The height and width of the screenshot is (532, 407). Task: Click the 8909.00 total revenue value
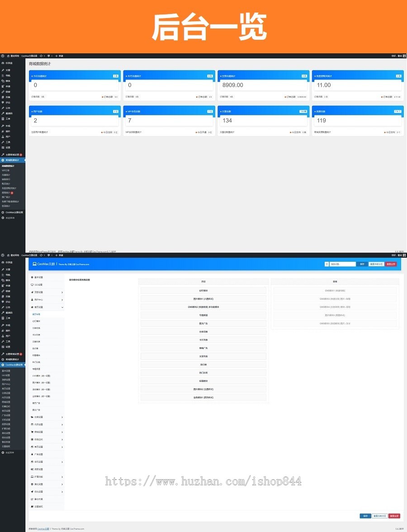pos(233,85)
